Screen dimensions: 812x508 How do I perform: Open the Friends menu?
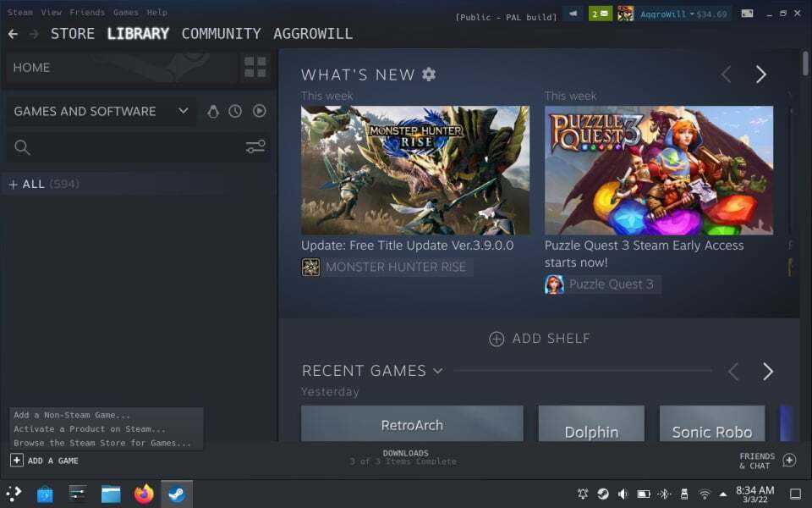[x=87, y=12]
